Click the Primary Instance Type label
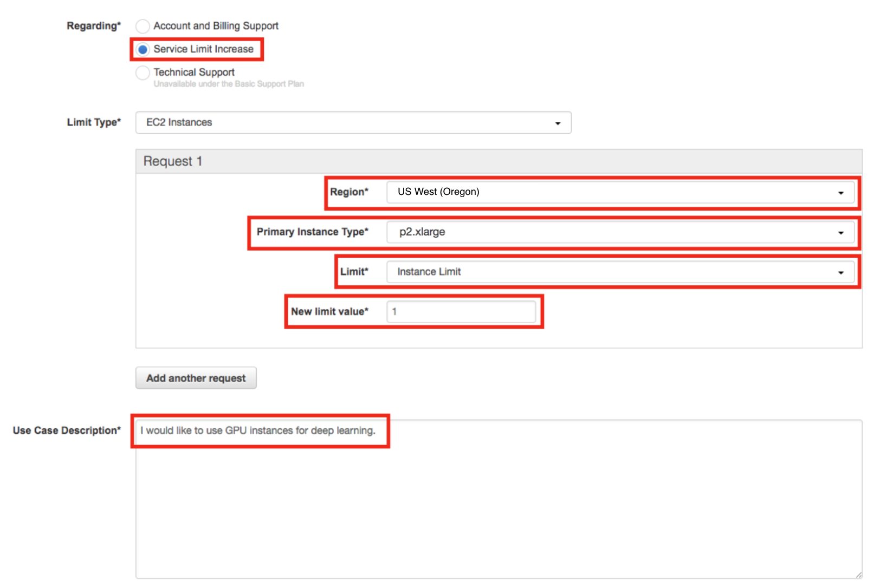Viewport: 880px width, 588px height. click(312, 232)
